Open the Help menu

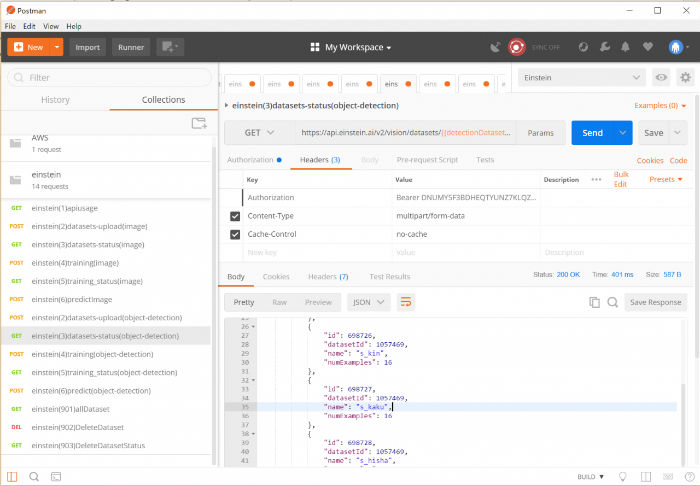coord(74,26)
